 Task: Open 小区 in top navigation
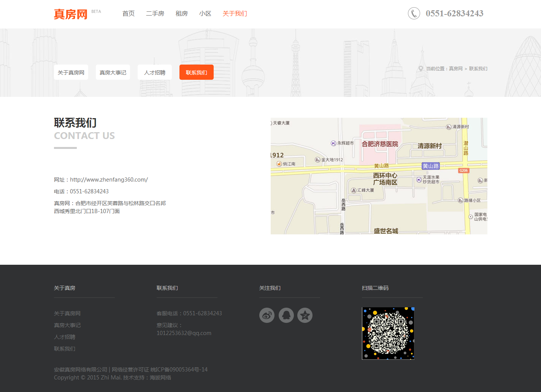[x=205, y=14]
